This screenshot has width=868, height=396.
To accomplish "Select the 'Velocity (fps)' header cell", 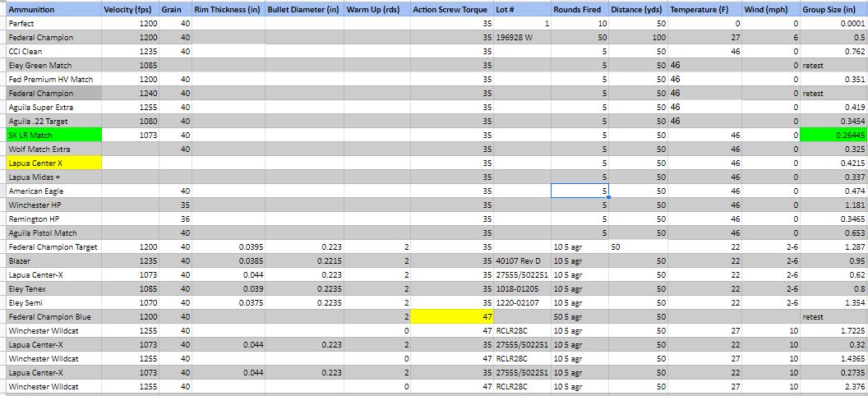I will (131, 10).
